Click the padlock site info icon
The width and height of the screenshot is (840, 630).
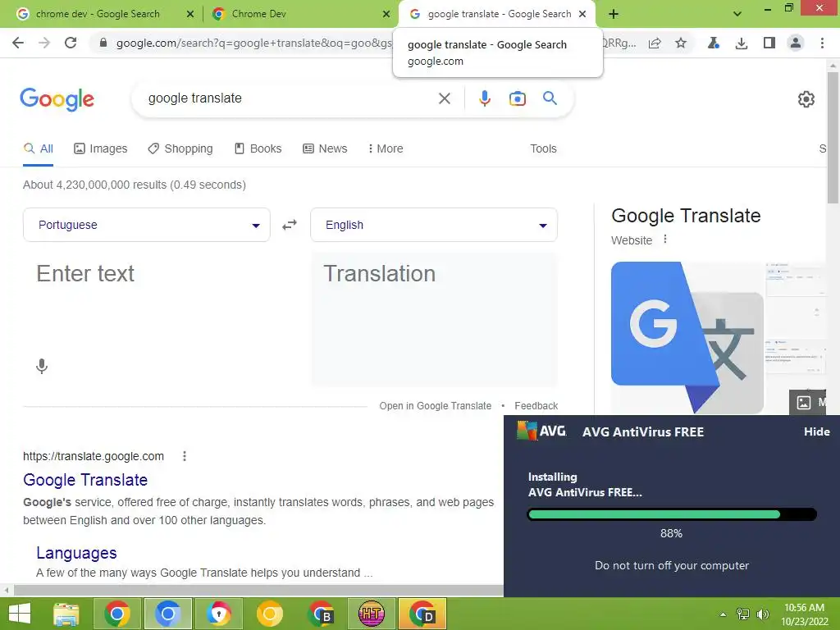(x=103, y=43)
